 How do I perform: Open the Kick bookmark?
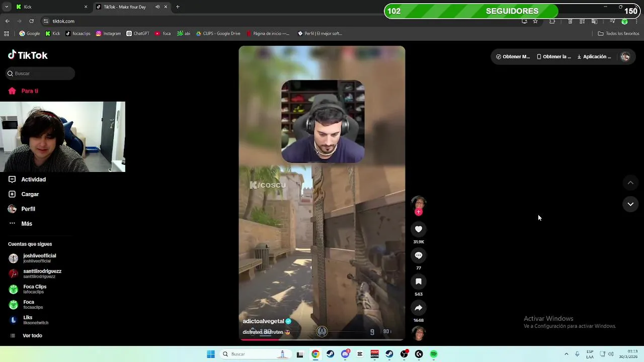click(53, 34)
